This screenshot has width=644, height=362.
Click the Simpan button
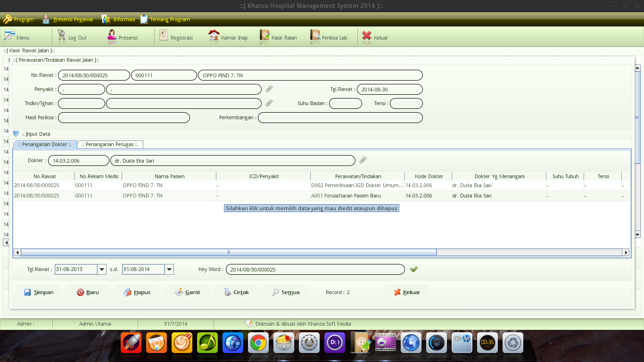pyautogui.click(x=39, y=292)
